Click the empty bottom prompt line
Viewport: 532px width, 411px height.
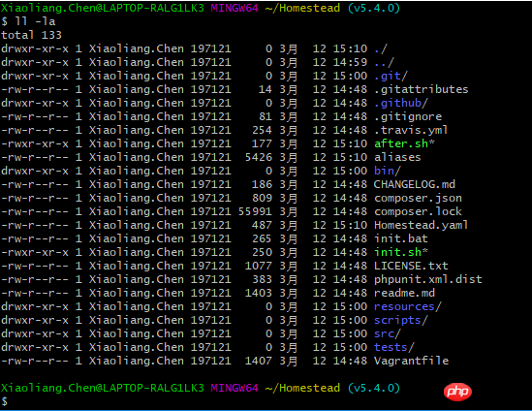[266, 401]
